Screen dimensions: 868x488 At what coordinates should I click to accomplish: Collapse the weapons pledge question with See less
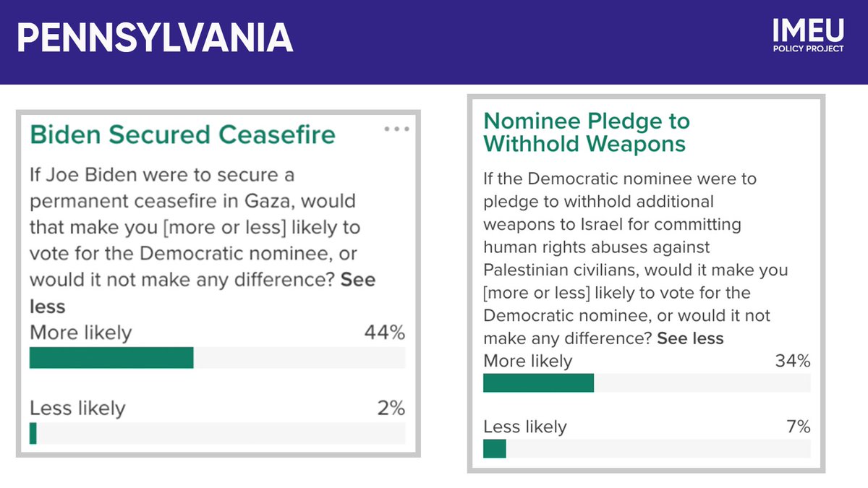(690, 338)
